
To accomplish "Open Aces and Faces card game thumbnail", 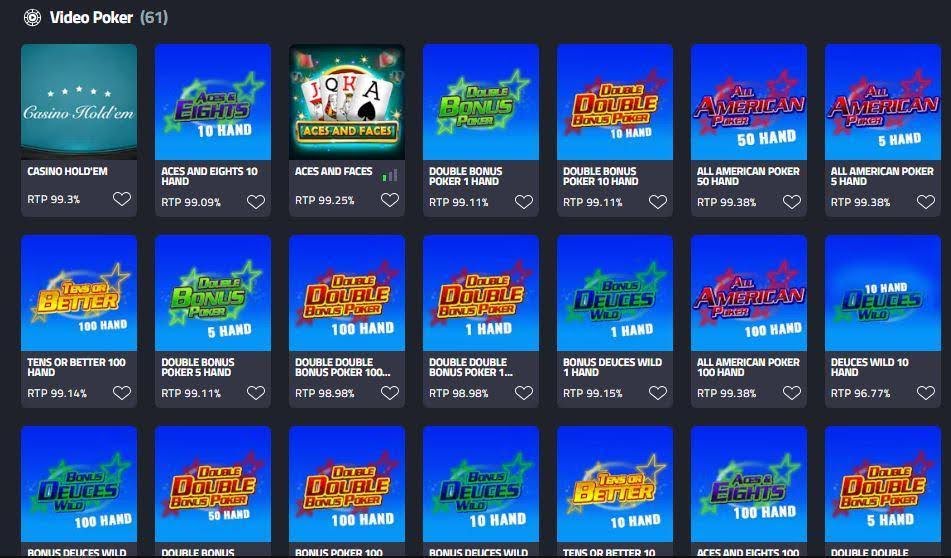I will coord(347,102).
